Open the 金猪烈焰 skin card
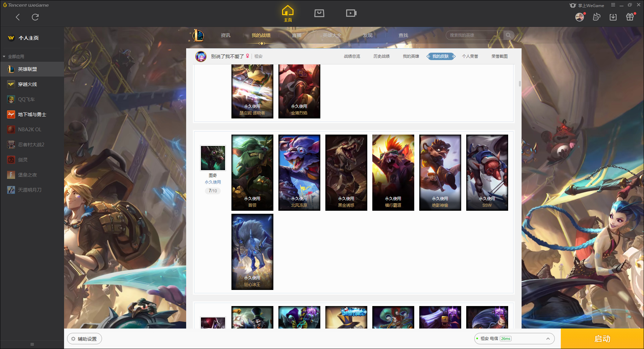Screen dimensions: 644x349 (299, 91)
